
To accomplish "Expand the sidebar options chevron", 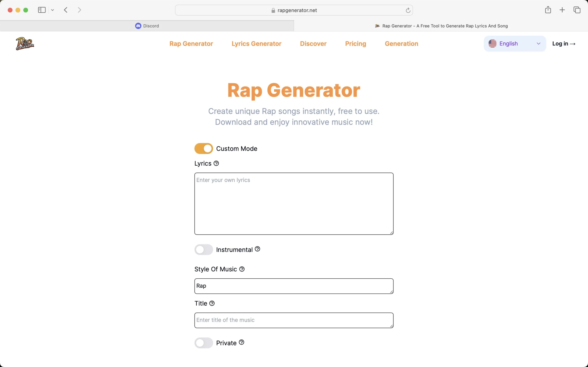I will pyautogui.click(x=52, y=10).
